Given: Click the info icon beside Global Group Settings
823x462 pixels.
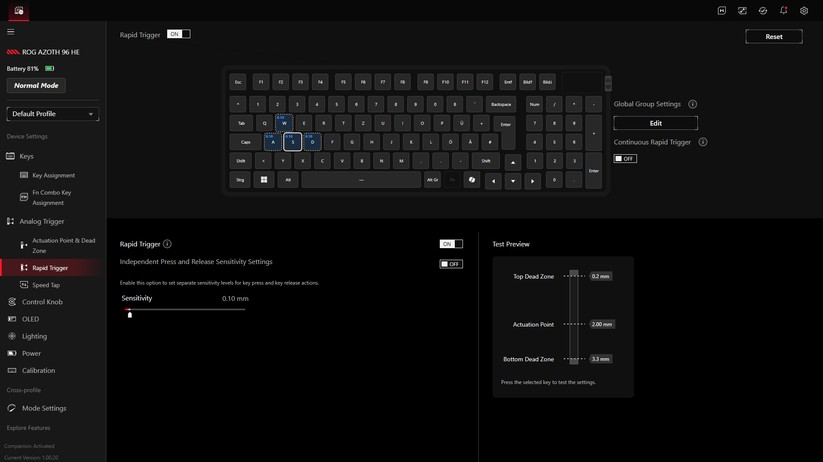Looking at the screenshot, I should coord(692,104).
